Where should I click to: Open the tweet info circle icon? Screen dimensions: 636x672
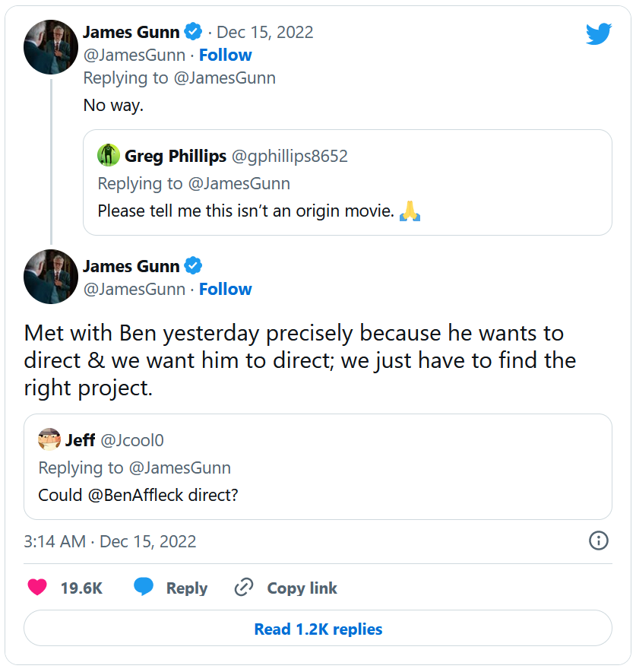coord(599,540)
